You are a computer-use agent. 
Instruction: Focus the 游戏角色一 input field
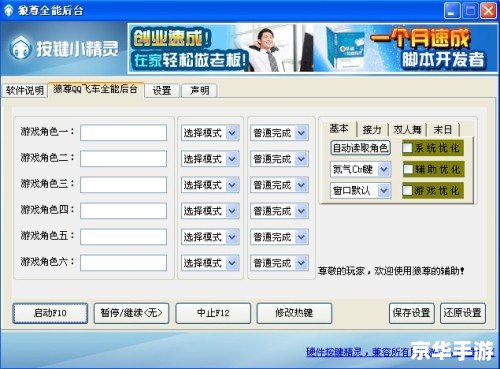pyautogui.click(x=123, y=133)
